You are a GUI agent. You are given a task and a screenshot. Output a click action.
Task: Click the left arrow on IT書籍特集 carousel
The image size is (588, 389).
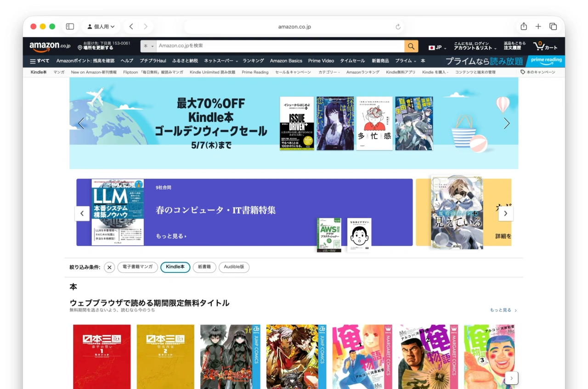(x=82, y=213)
